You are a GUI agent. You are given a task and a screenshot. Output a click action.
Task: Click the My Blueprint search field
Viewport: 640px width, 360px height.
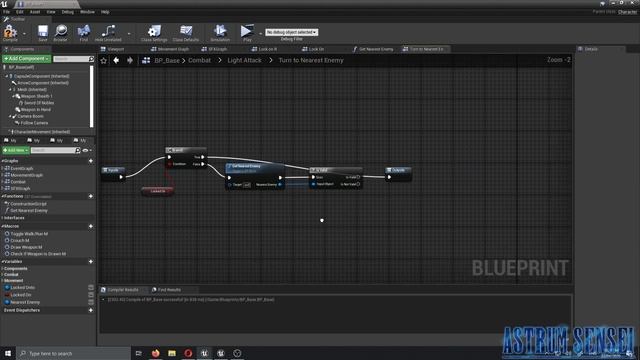[x=55, y=150]
